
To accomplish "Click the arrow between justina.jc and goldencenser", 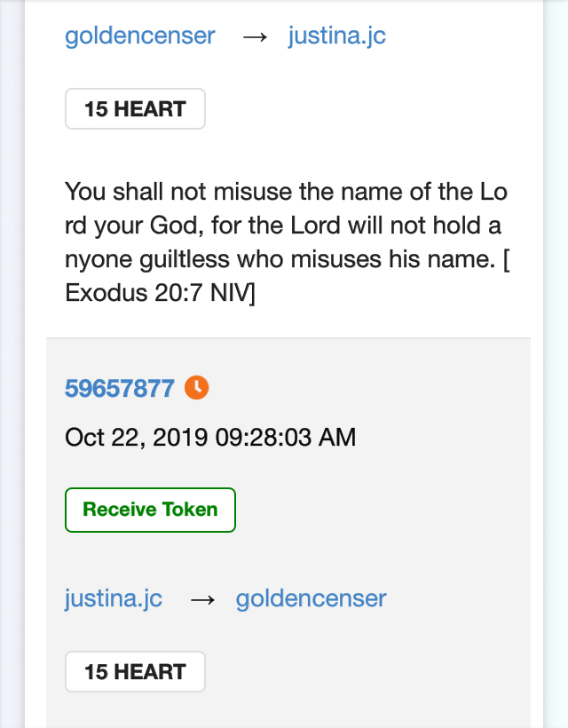I will click(x=202, y=598).
